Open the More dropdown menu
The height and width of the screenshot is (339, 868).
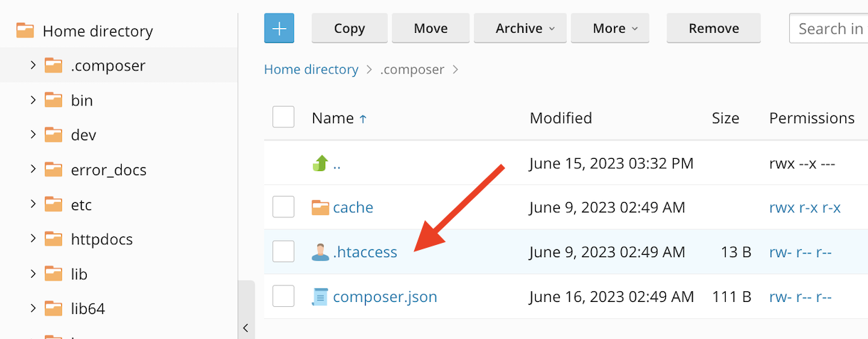[610, 28]
